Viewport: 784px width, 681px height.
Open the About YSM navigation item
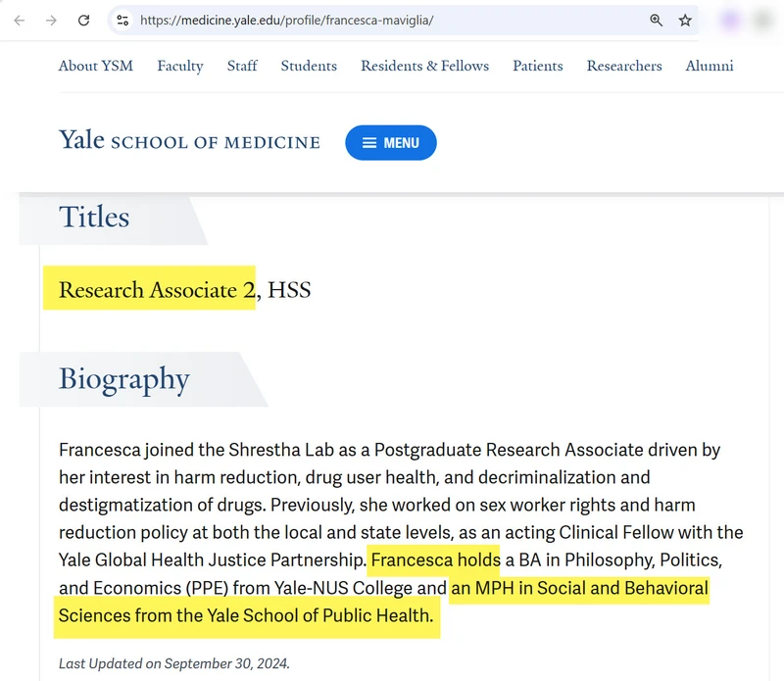[x=96, y=66]
